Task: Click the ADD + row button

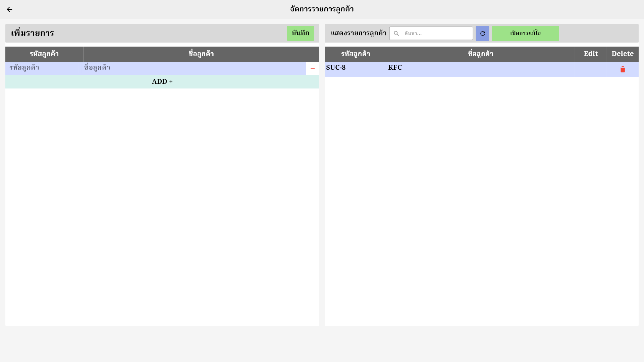Action: click(162, 82)
